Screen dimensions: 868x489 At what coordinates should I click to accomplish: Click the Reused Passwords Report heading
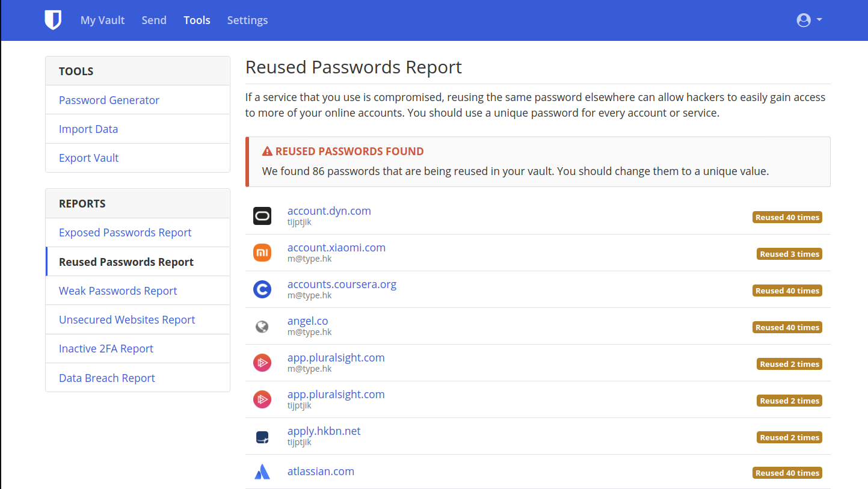(354, 67)
